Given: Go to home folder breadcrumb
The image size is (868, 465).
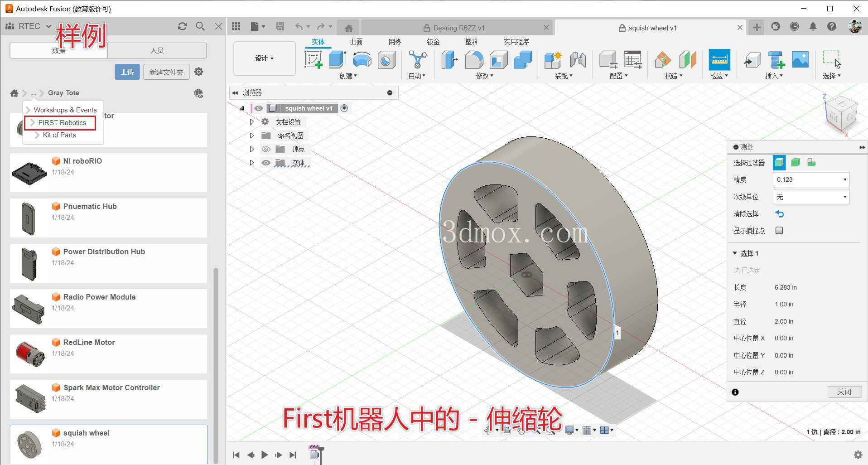Looking at the screenshot, I should 14,93.
